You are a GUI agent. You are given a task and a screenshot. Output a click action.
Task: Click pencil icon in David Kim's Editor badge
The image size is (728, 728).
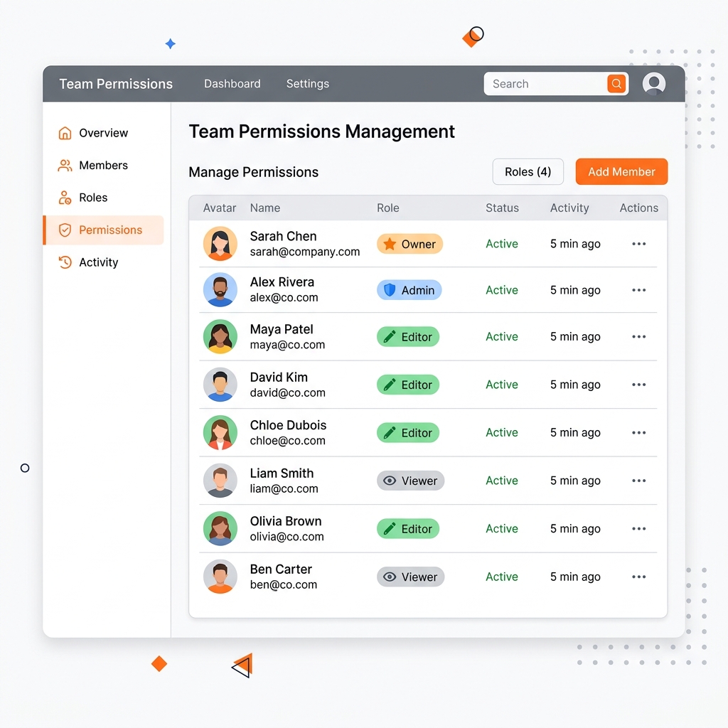click(390, 385)
